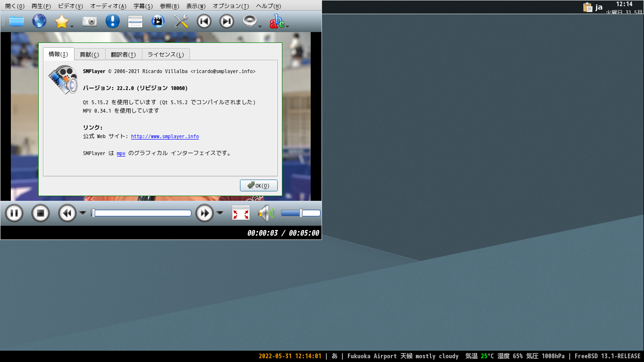644x362 pixels.
Task: Click the 12:14 clock in top panel
Action: 624,4
